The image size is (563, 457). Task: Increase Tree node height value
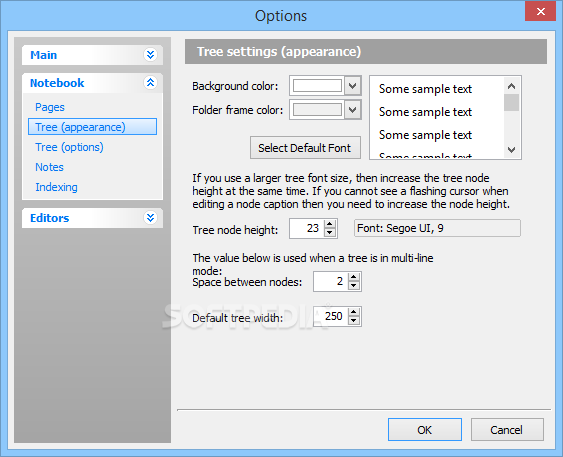(330, 224)
